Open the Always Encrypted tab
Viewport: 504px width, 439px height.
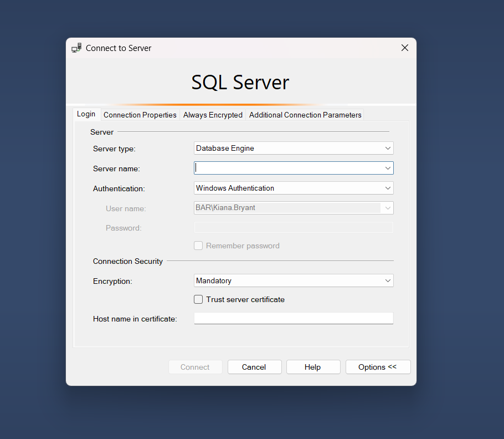point(213,115)
